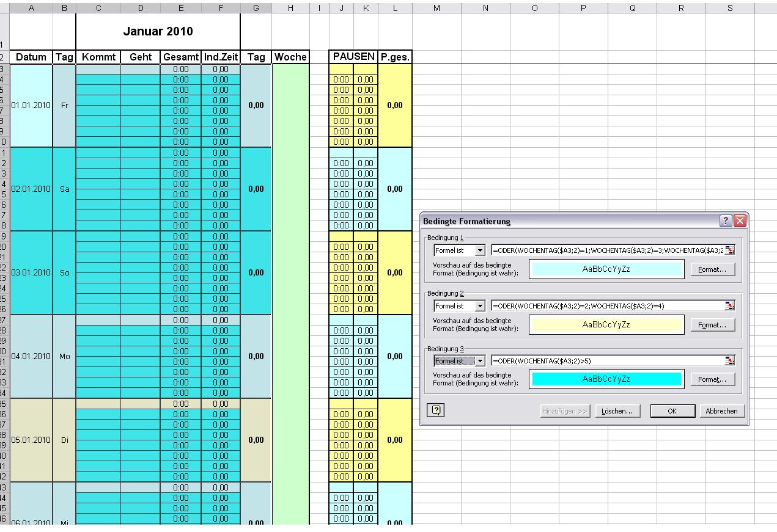Select the date cell 04.01.2010
The height and width of the screenshot is (532, 777).
pos(31,356)
